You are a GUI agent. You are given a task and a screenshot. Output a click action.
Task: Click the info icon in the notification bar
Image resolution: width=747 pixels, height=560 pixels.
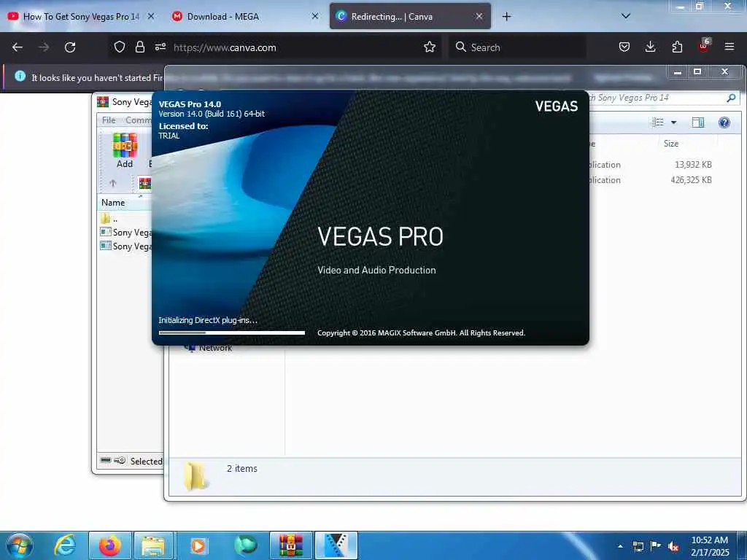click(x=20, y=76)
